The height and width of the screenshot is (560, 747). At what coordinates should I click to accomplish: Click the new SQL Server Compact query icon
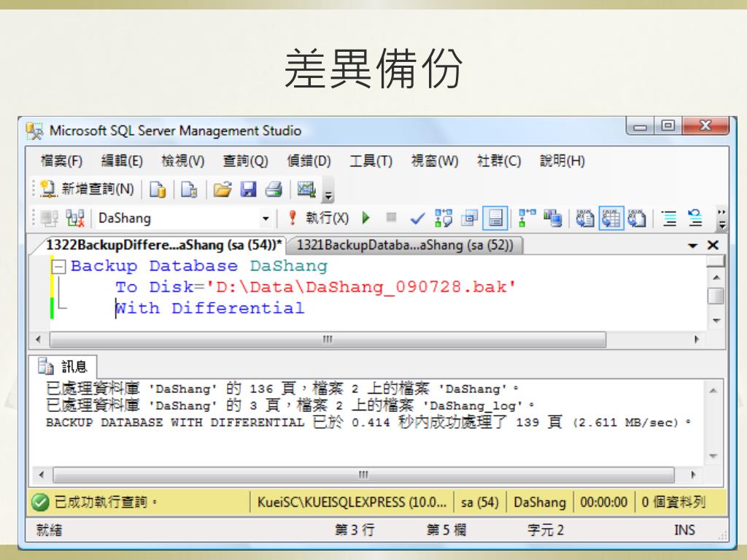pos(189,190)
